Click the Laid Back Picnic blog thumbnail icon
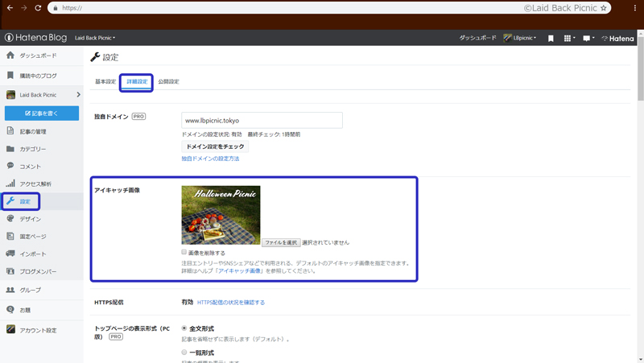644x363 pixels. [x=10, y=95]
